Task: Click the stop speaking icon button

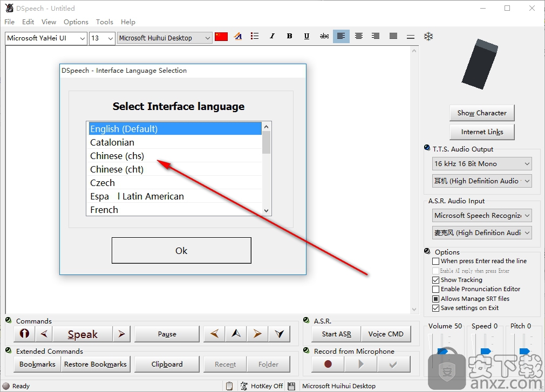Action: (24, 334)
